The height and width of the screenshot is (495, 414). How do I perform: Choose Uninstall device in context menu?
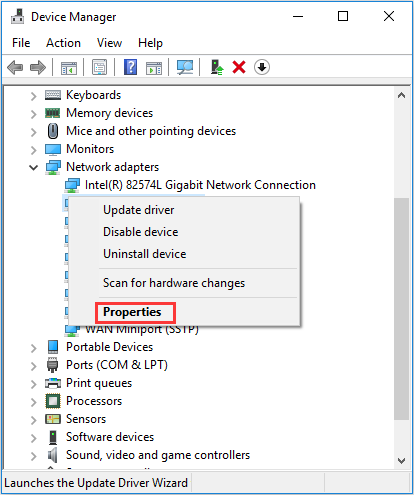145,254
